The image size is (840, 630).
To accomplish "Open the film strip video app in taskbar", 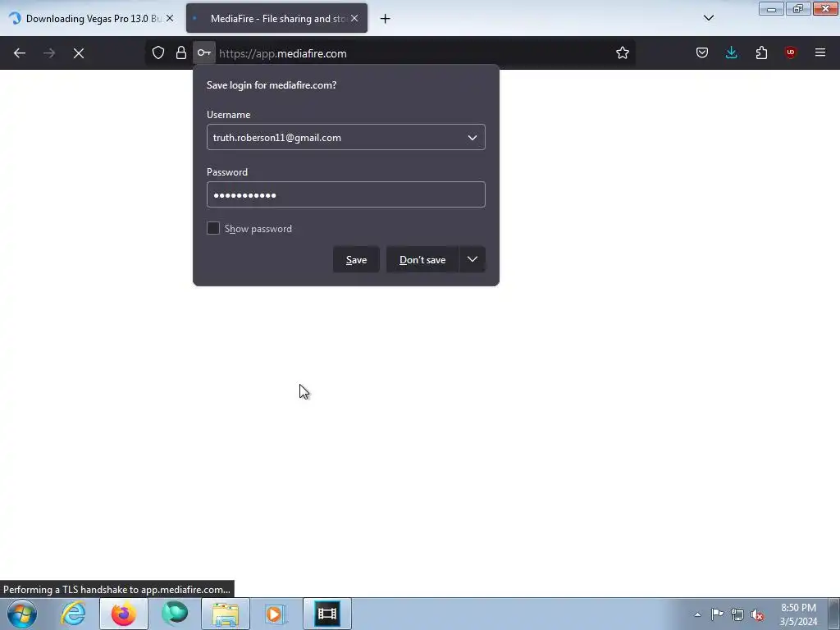I will (x=327, y=614).
